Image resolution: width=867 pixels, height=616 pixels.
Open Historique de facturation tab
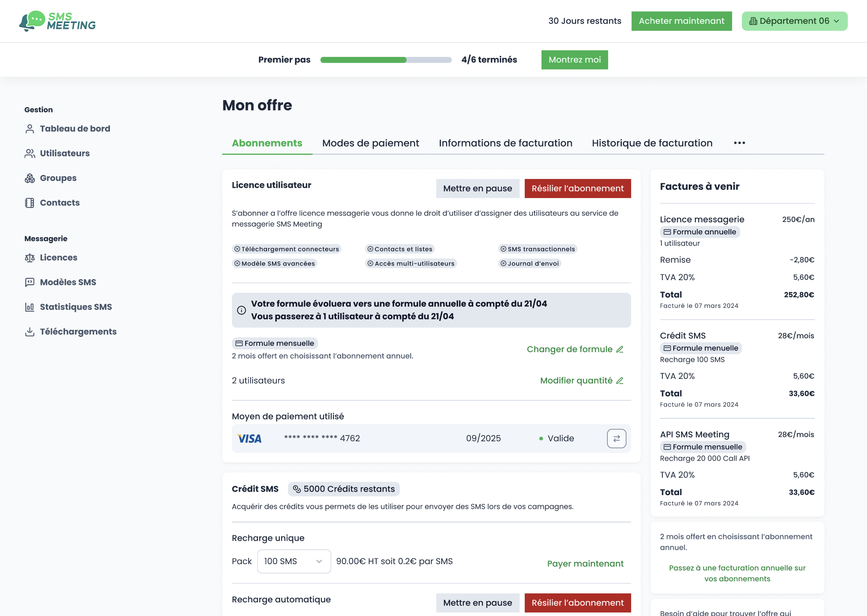point(652,143)
